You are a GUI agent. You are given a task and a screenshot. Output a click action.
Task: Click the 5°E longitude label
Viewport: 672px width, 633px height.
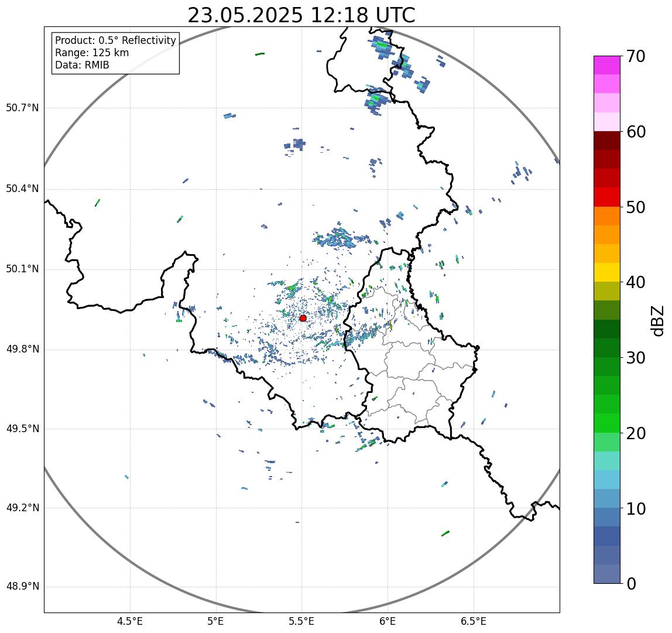point(215,621)
